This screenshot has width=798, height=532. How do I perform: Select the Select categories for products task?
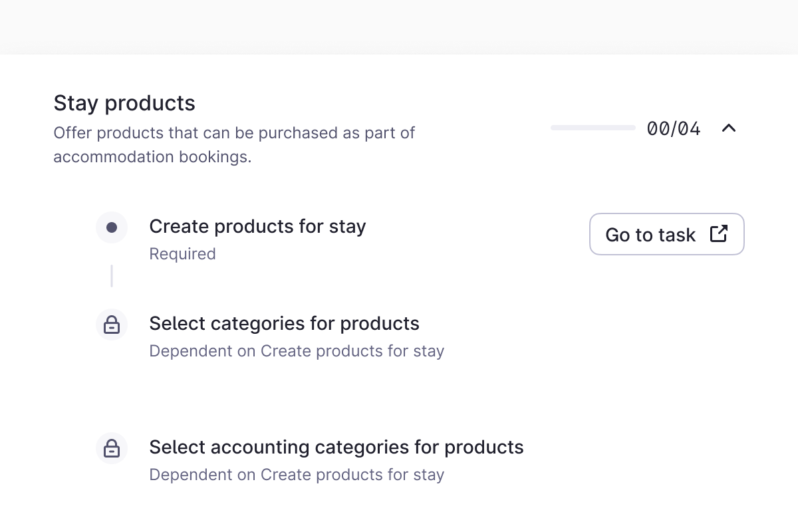284,324
